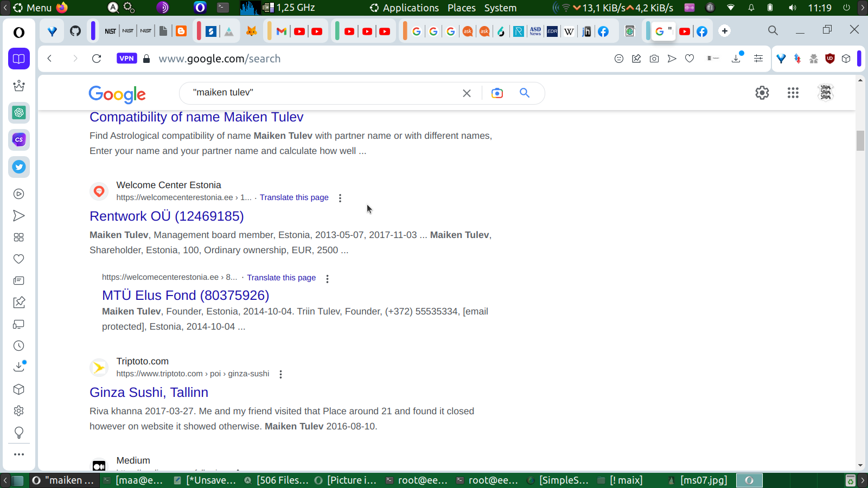868x488 pixels.
Task: Open the ChatGPT sidebar panel
Action: (19, 113)
